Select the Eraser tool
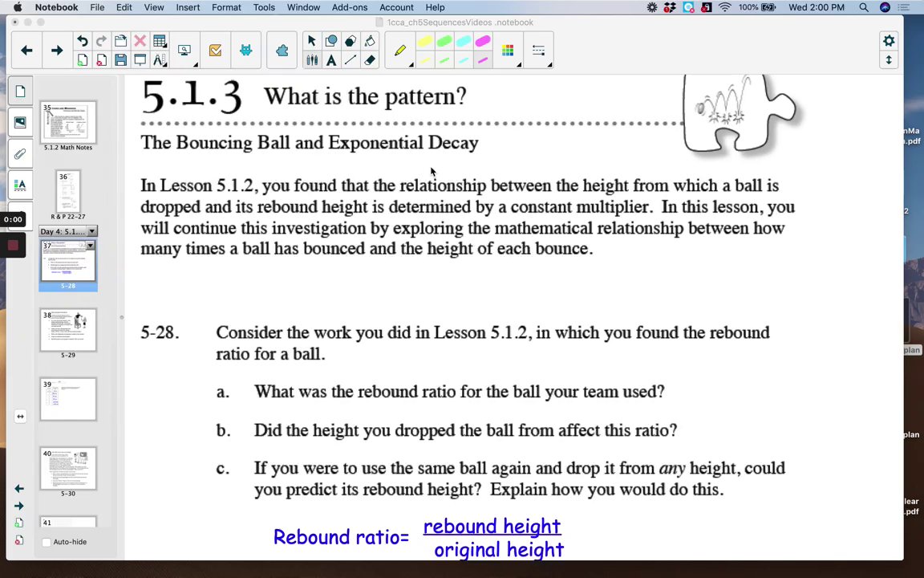The width and height of the screenshot is (924, 578). (x=370, y=60)
